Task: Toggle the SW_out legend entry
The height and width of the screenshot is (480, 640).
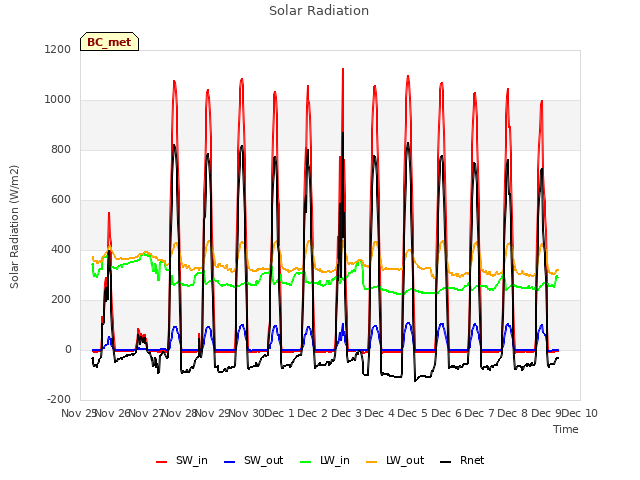Action: 253,460
